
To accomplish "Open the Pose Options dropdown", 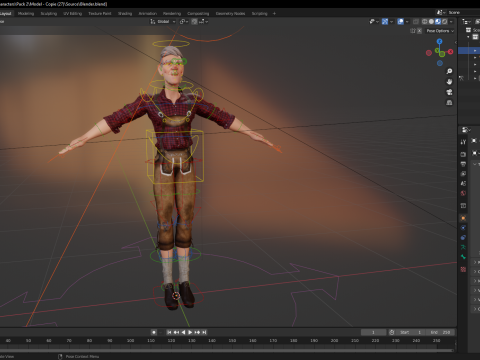I will 440,31.
